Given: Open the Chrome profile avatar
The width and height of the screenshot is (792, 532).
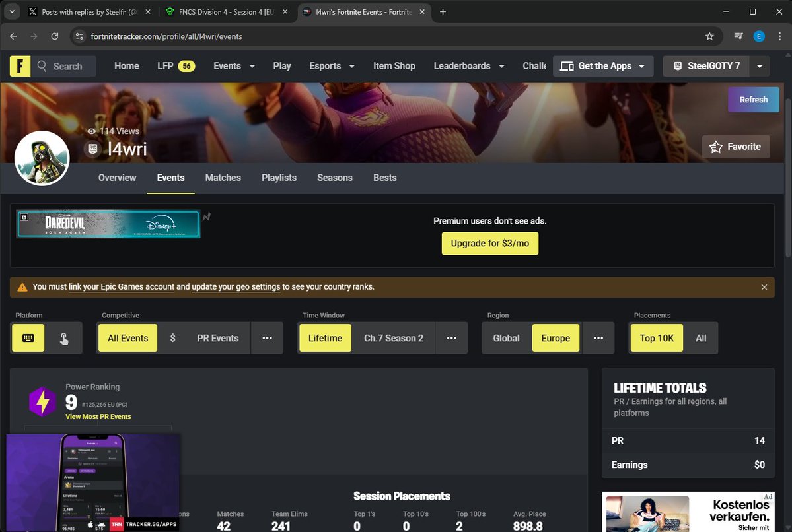Looking at the screenshot, I should point(759,36).
